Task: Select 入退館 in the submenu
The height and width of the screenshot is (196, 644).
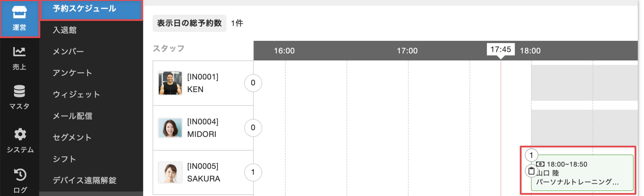Action: click(x=65, y=30)
